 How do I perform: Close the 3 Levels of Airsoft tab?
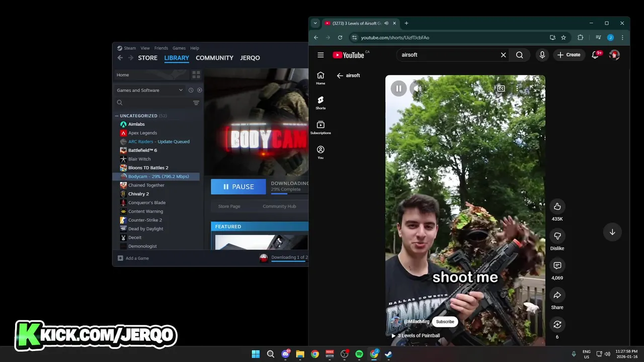click(x=394, y=23)
